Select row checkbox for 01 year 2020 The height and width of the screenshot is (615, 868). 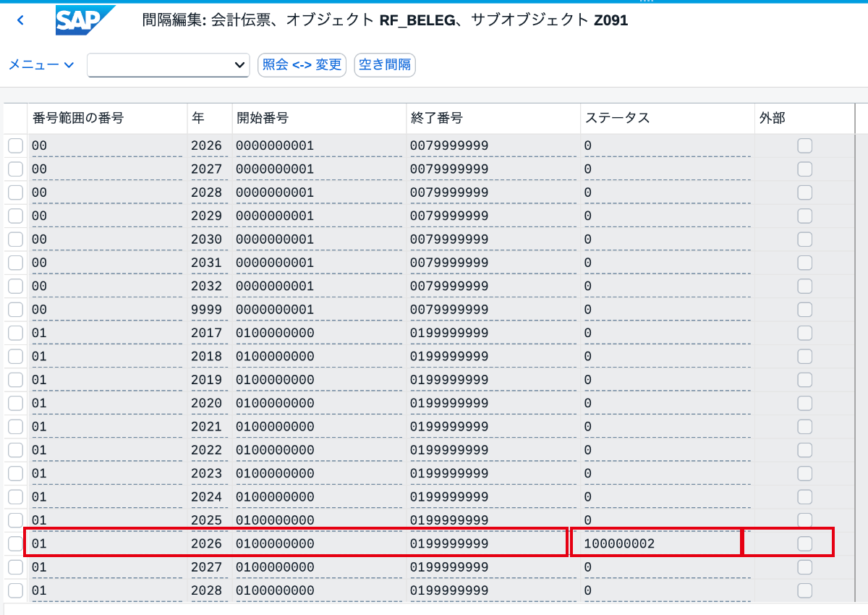tap(15, 403)
